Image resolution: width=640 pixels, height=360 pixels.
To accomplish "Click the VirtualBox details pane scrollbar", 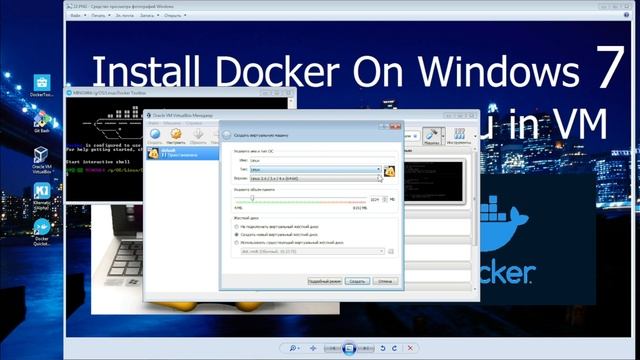I will pyautogui.click(x=474, y=199).
